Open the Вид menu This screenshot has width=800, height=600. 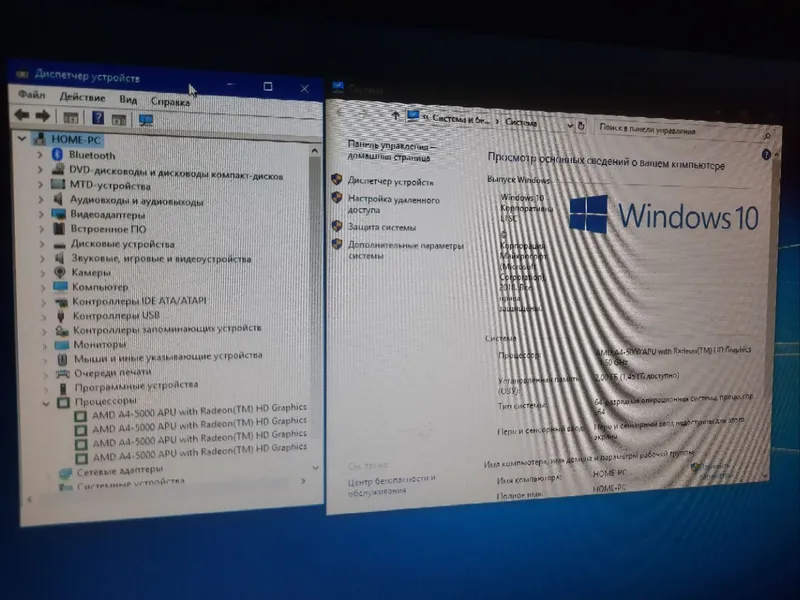[x=128, y=99]
